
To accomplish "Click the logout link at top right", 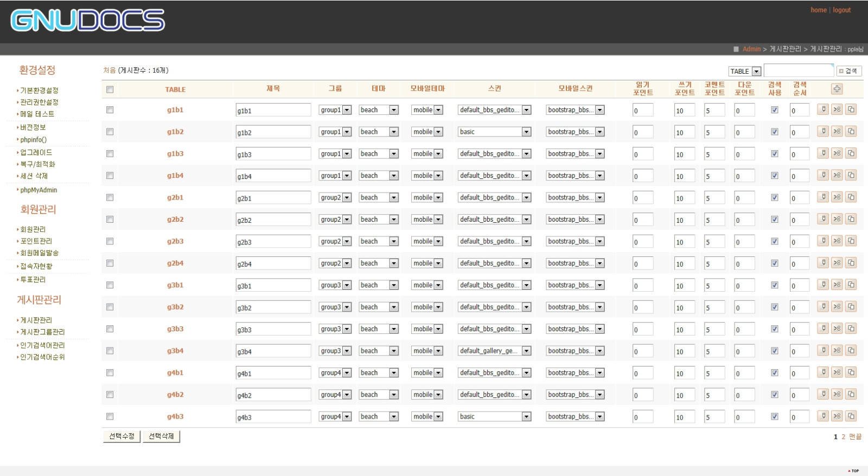I will (841, 10).
